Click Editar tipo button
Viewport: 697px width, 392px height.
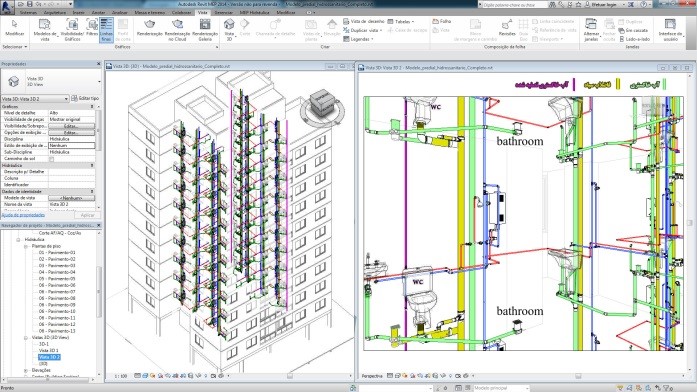85,98
